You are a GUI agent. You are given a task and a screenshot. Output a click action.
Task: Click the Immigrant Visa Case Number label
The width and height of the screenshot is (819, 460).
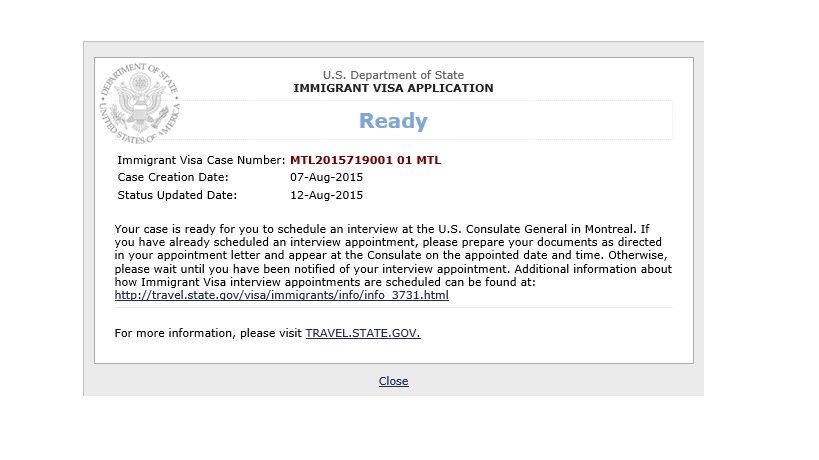(x=201, y=160)
